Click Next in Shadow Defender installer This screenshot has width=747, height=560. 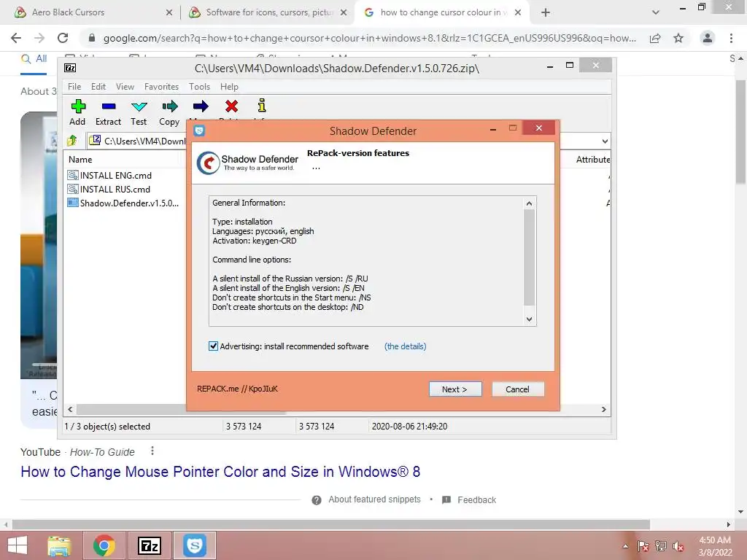tap(455, 389)
